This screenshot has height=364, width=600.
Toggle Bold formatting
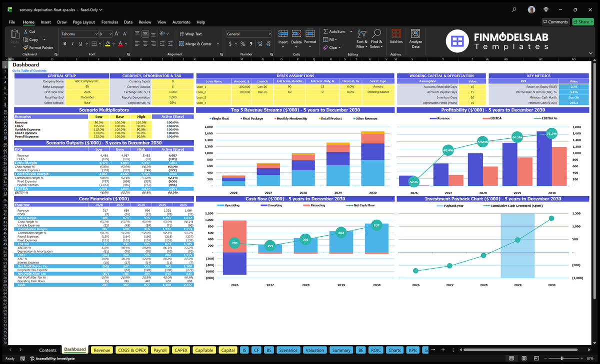(65, 44)
